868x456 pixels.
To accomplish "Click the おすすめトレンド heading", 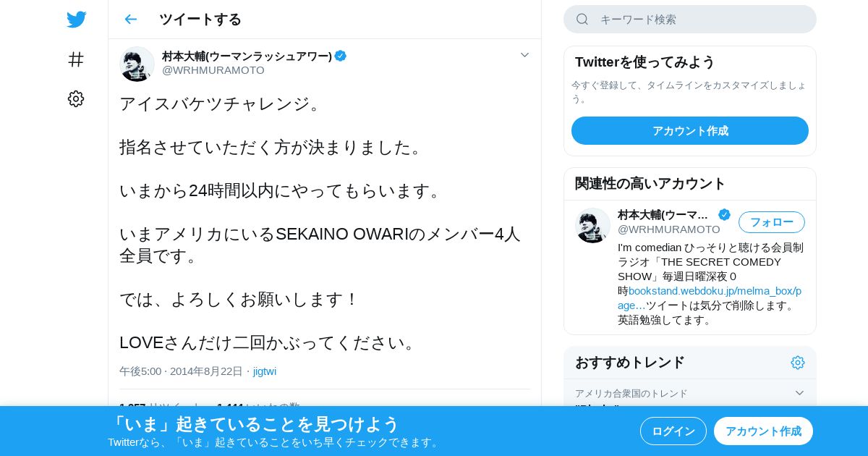I will tap(630, 363).
